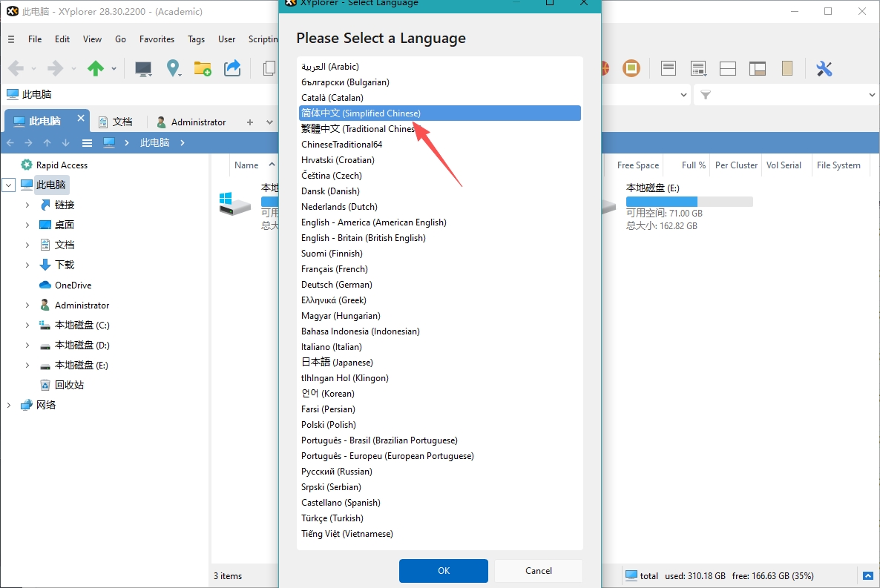Choose 简体中文 (Simplified Chinese) language
The height and width of the screenshot is (588, 880).
tap(440, 113)
